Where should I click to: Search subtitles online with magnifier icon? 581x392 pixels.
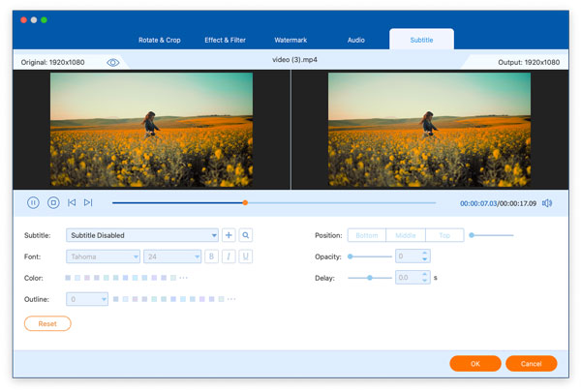(x=246, y=235)
